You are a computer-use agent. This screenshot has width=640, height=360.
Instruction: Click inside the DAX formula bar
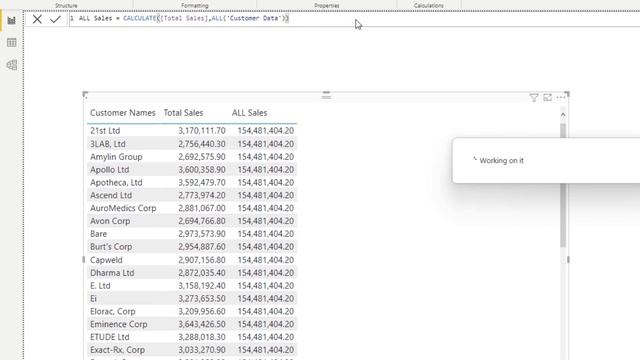tap(354, 19)
